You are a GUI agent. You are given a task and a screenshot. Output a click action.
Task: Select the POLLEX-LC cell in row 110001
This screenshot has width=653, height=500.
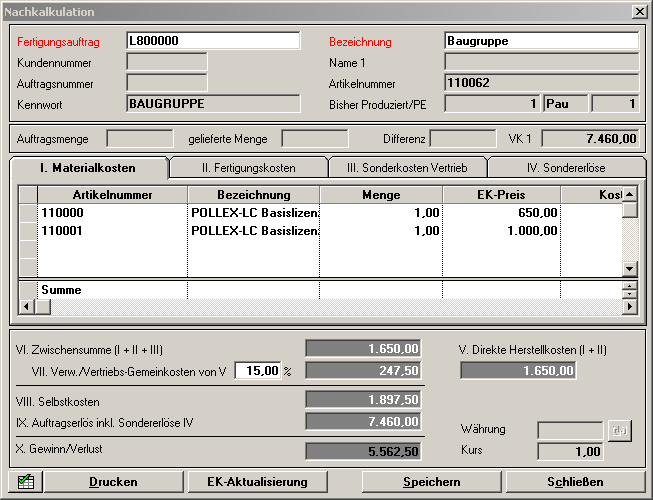[253, 230]
